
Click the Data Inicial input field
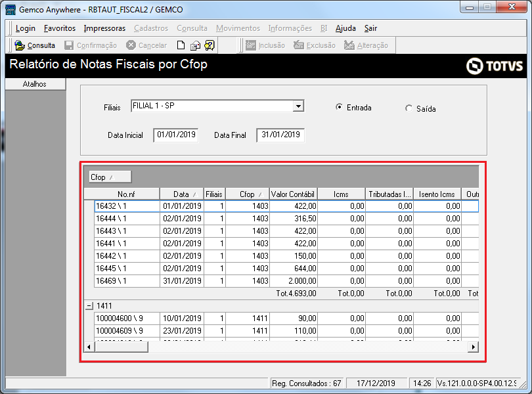[x=176, y=135]
